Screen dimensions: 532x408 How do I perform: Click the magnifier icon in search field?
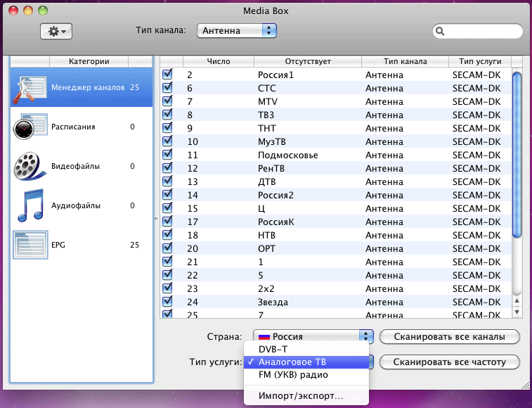click(x=440, y=31)
